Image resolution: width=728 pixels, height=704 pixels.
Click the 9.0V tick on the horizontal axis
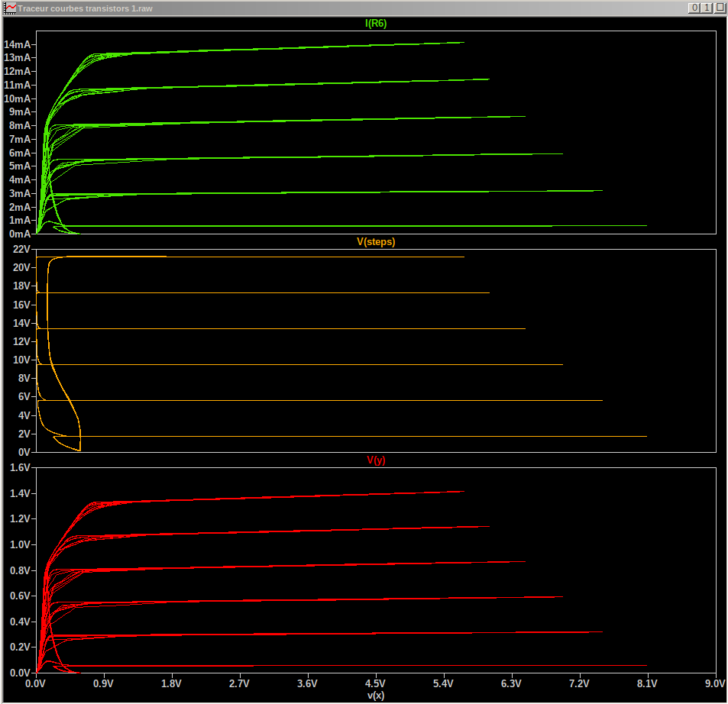click(x=715, y=683)
